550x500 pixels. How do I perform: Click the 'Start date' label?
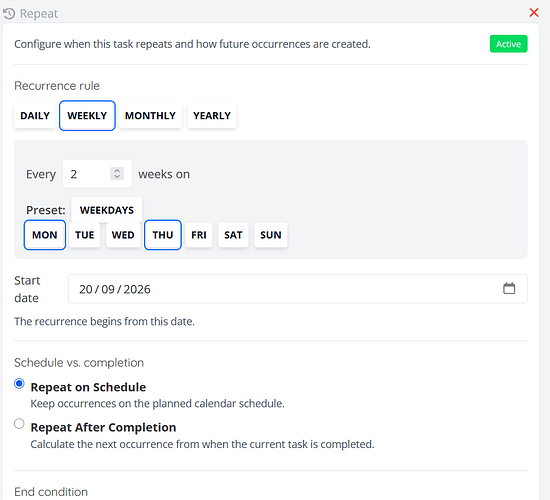click(x=27, y=289)
